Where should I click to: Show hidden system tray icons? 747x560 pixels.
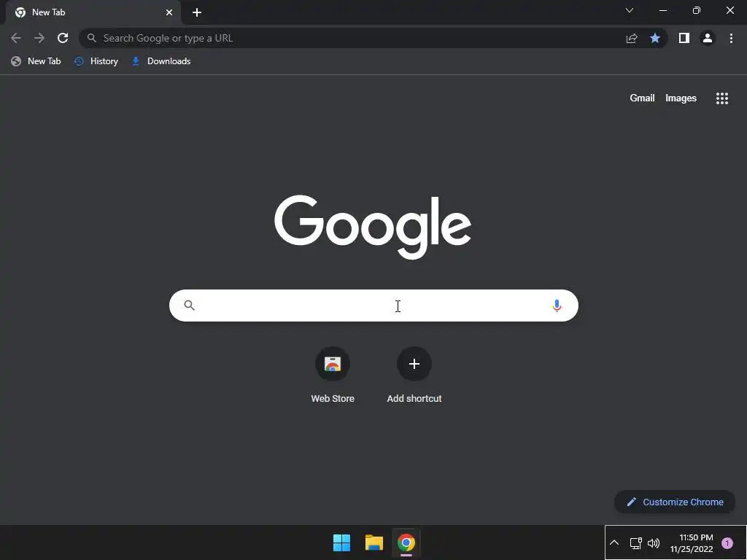pyautogui.click(x=614, y=542)
